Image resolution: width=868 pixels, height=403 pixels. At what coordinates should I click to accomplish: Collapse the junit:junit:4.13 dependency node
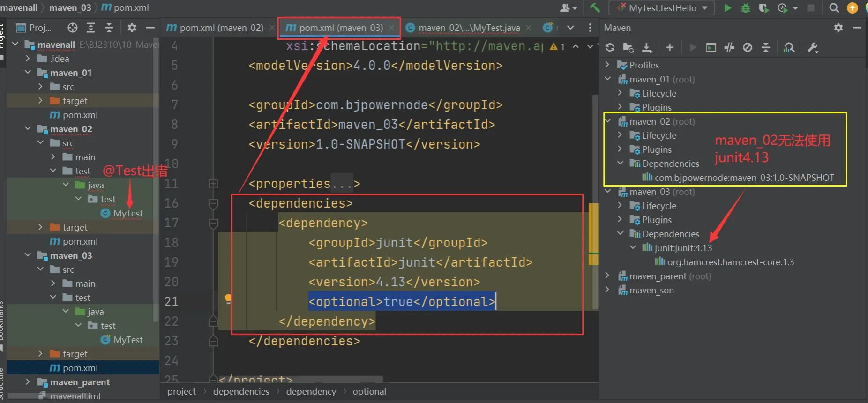[633, 247]
